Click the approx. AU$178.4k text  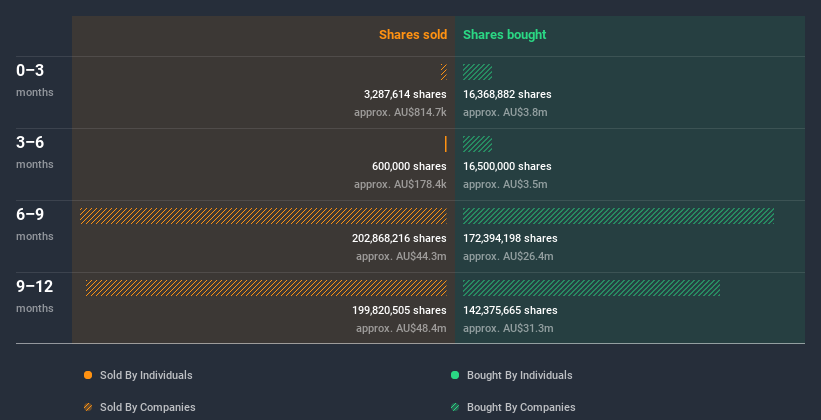pos(400,184)
